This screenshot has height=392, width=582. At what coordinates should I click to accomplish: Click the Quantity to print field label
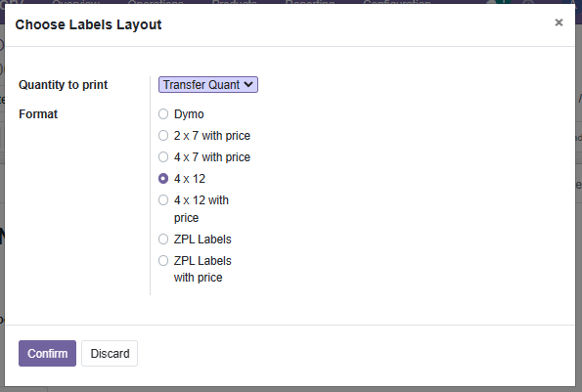point(64,84)
